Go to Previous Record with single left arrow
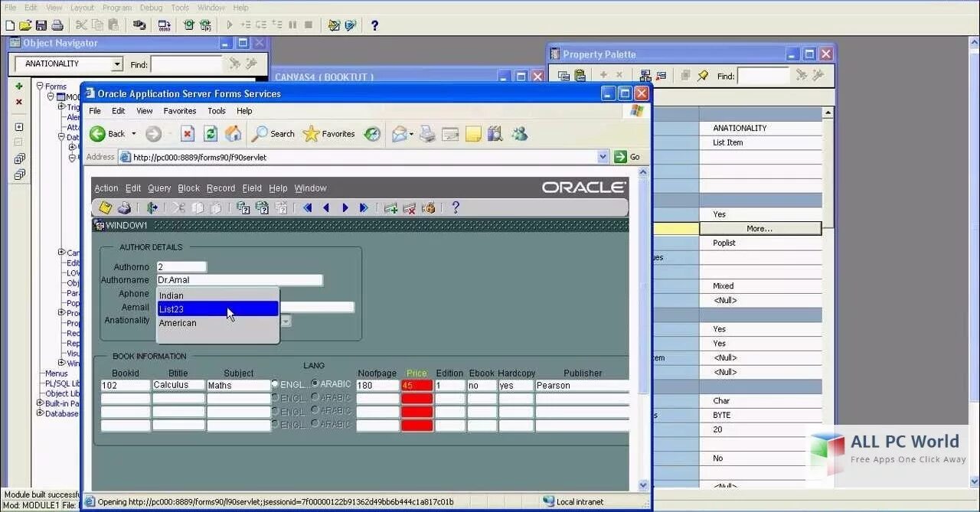 click(x=326, y=207)
